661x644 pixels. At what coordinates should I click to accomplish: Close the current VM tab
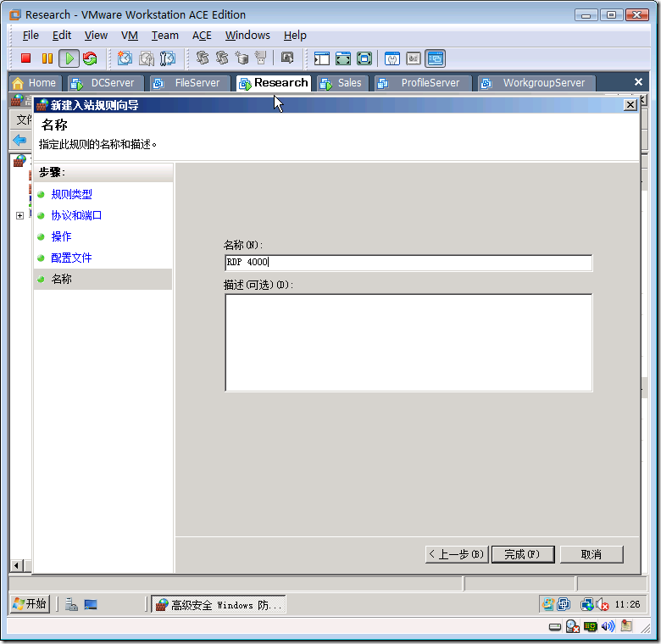click(x=638, y=82)
